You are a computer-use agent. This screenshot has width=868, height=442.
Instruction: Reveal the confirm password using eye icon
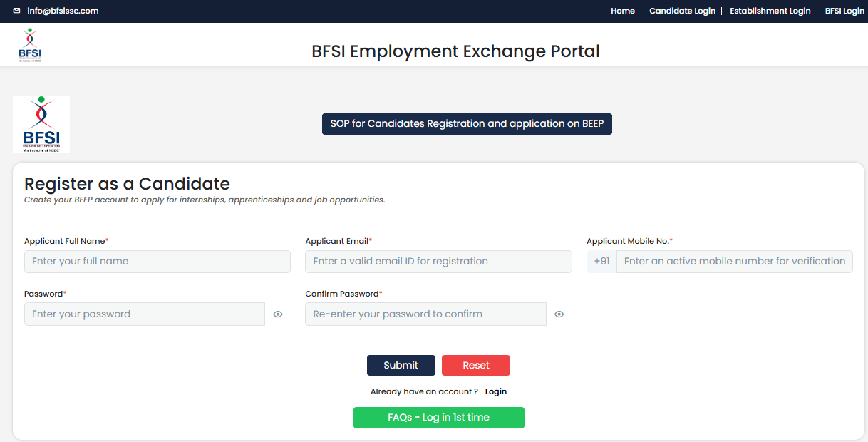559,314
